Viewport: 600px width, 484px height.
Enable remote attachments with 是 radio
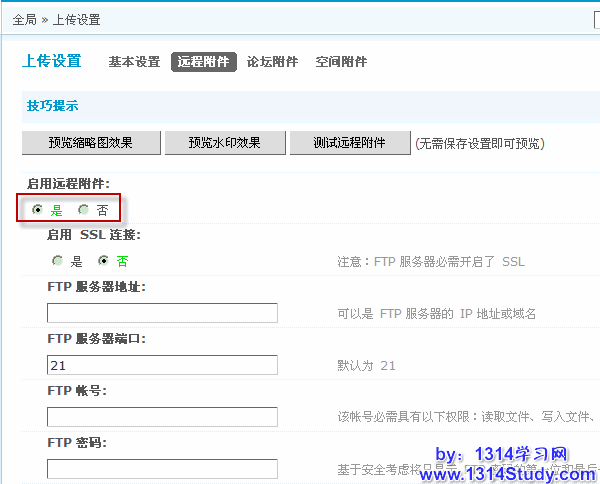click(x=37, y=210)
